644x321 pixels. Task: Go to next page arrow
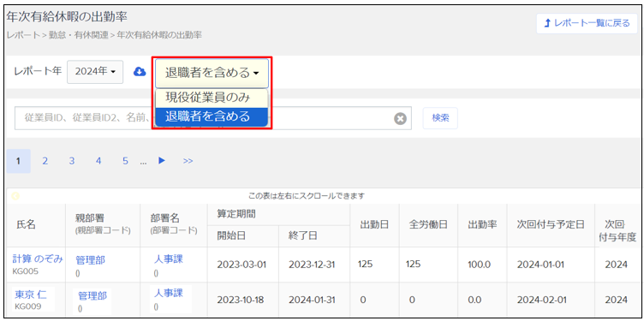pyautogui.click(x=162, y=161)
